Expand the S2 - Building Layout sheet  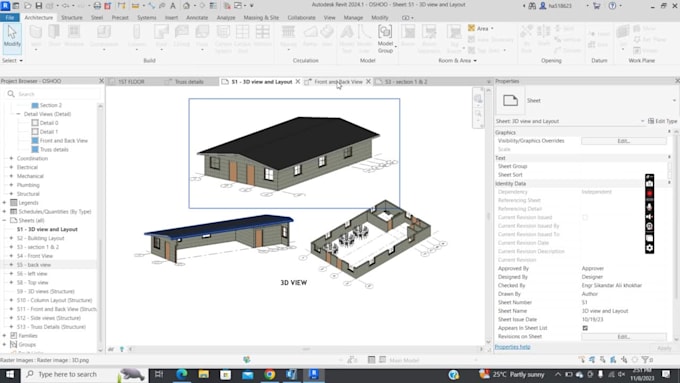11,238
